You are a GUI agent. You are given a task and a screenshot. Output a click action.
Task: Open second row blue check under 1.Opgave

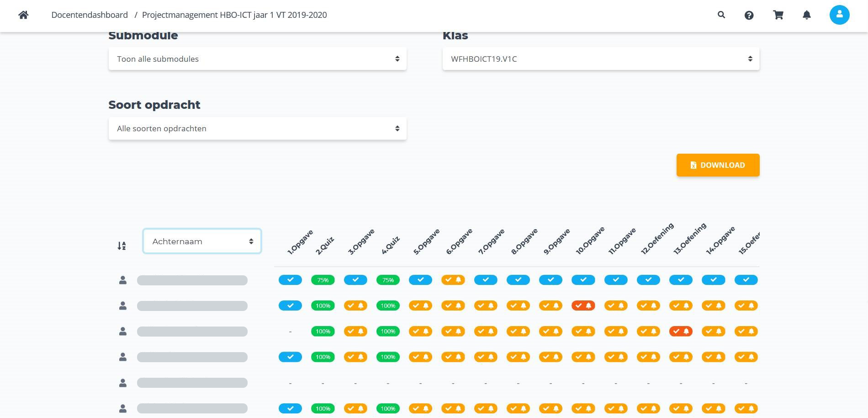point(290,305)
